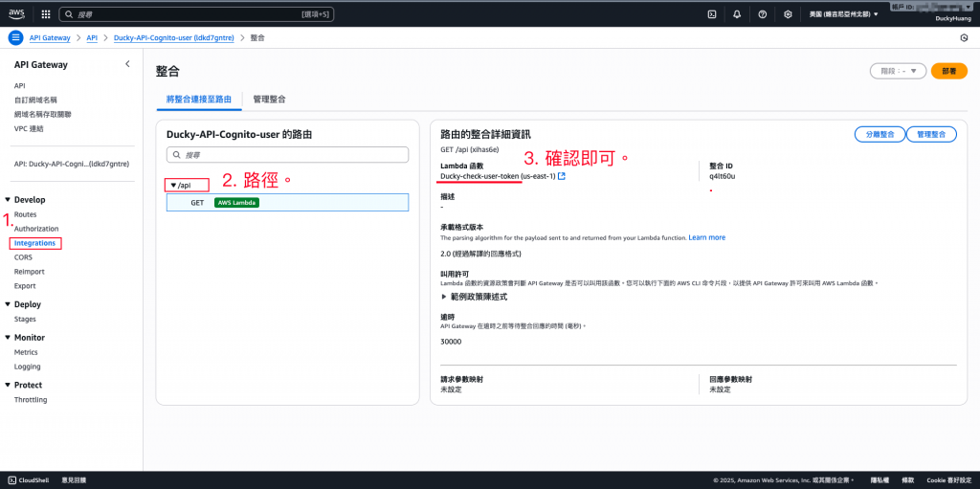The height and width of the screenshot is (489, 980).
Task: Switch to 將整合連接至路由 tab
Action: pos(199,99)
